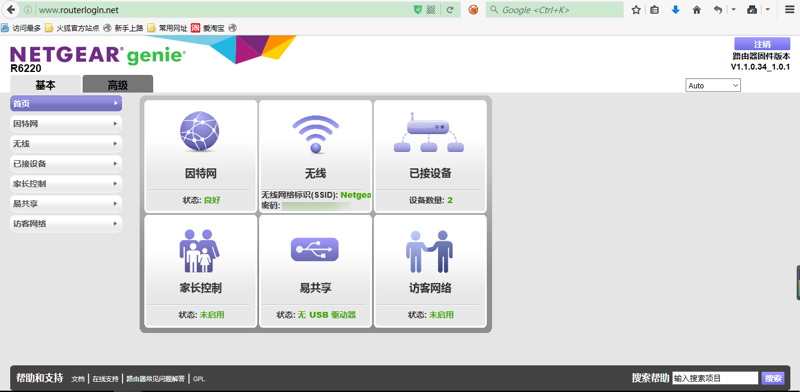Open the 新手上路 bookmark

123,28
